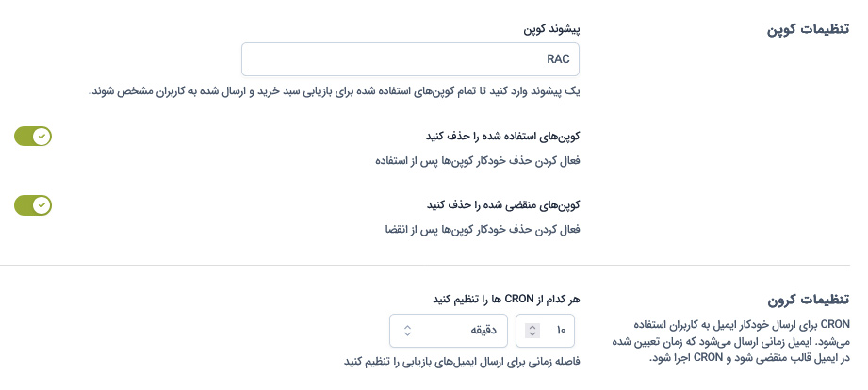This screenshot has width=868, height=390.
Task: Click description 'فعال کردن حذف خودکار کوپن‌ها پس از استفاده'
Action: coord(478,161)
